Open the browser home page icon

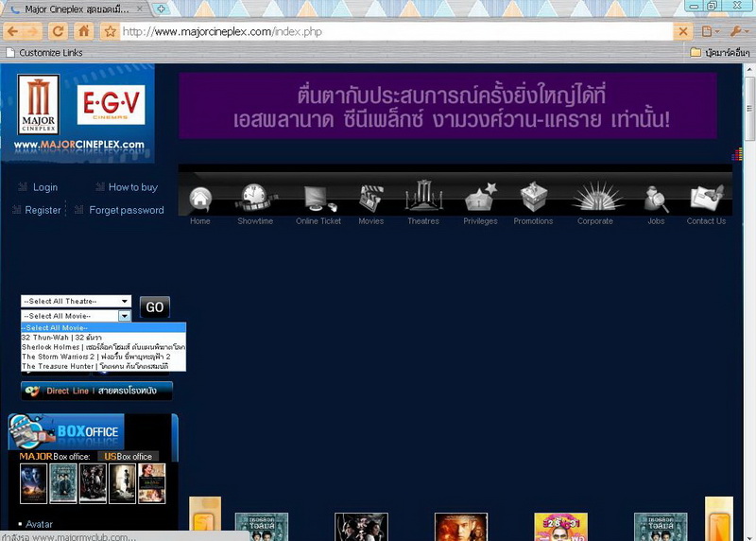tap(83, 32)
